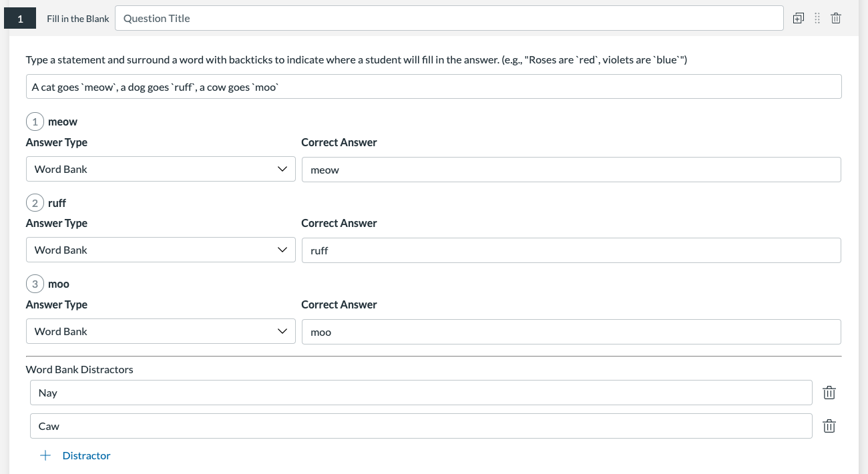Screen dimensions: 868x474
Task: Edit the Correct Answer field containing ruff
Action: point(571,250)
